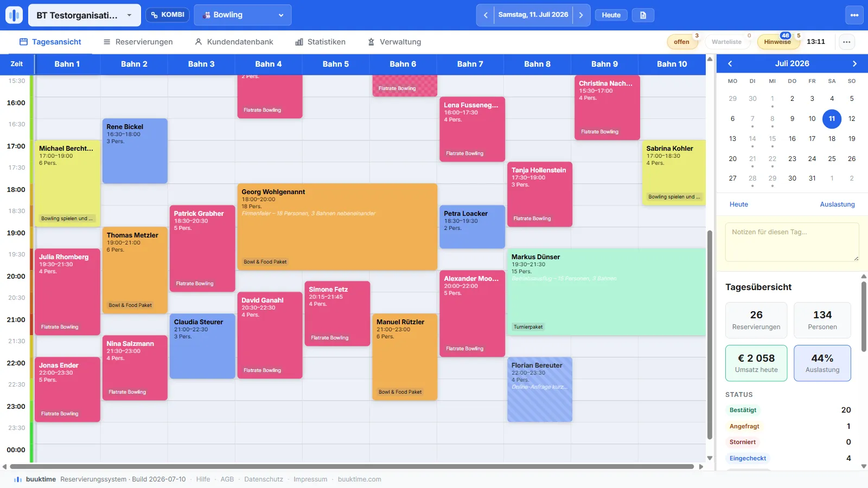Screen dimensions: 868x488
Task: Open Florian Bereuter reservation
Action: coord(540,389)
